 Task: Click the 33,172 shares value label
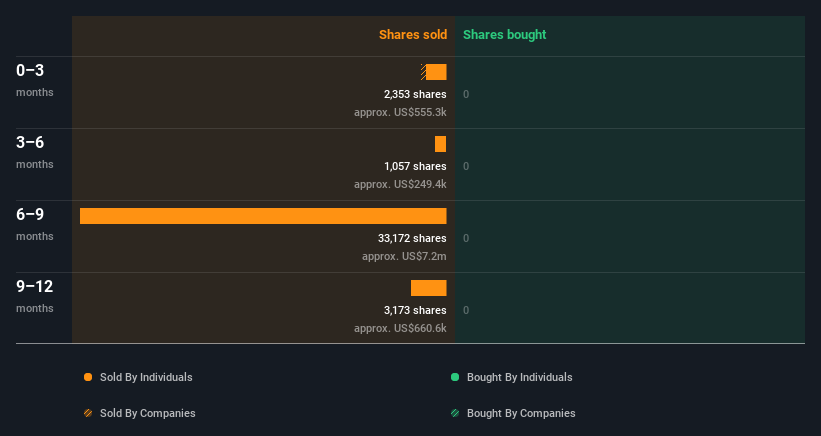413,238
